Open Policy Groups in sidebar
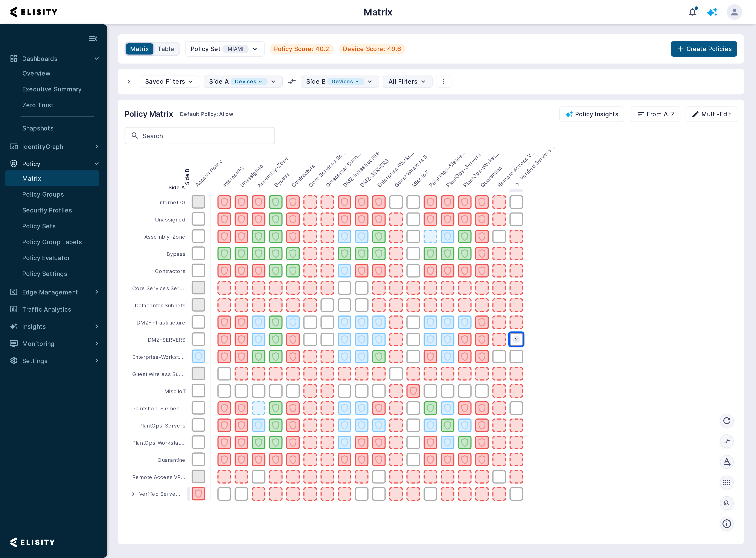The height and width of the screenshot is (558, 756). (x=43, y=194)
